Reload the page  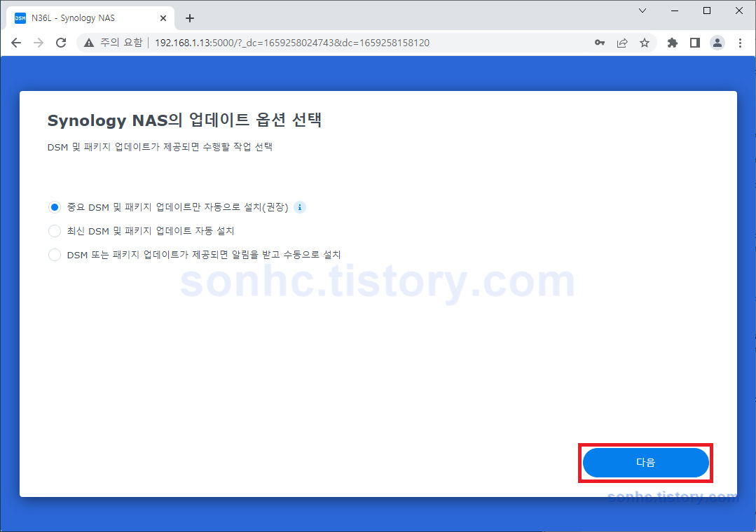coord(61,43)
